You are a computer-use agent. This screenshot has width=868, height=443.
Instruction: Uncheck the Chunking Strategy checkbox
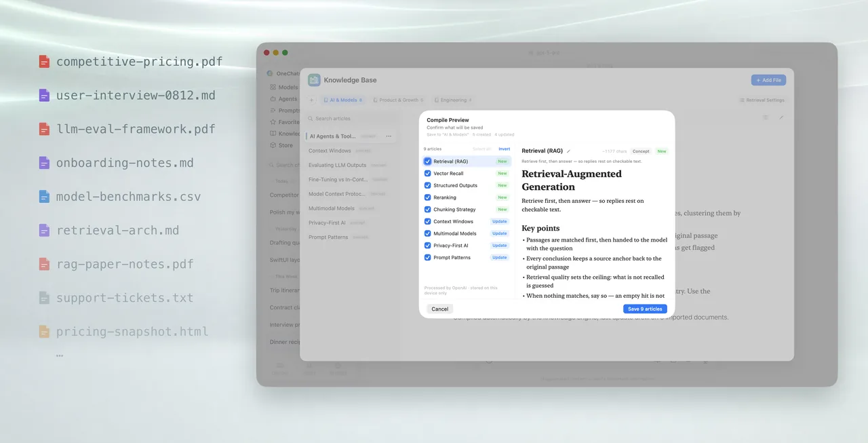coord(428,210)
